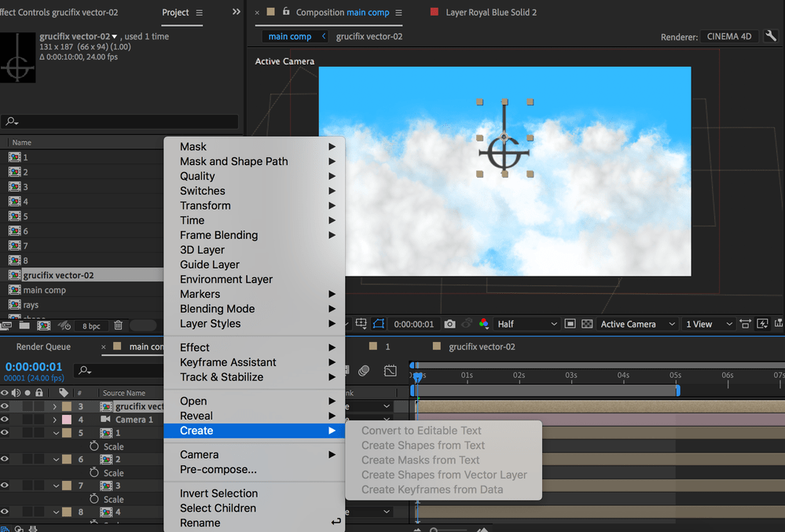Hide timeline layer 6 eye toggle
Screen dimensions: 785x532
5,459
